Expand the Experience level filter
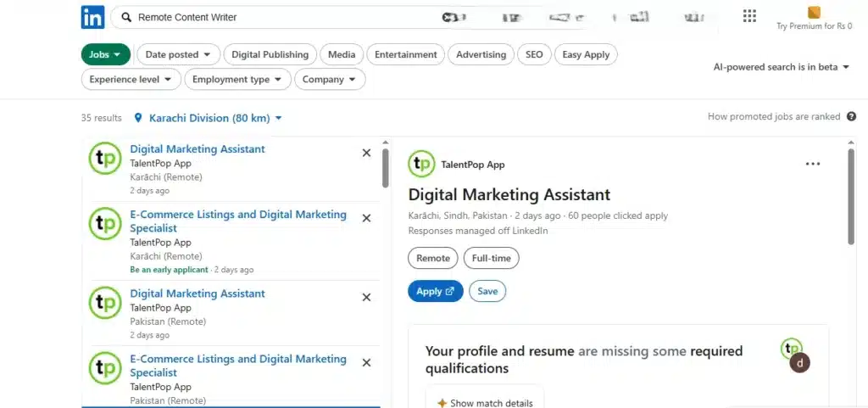 (x=131, y=79)
